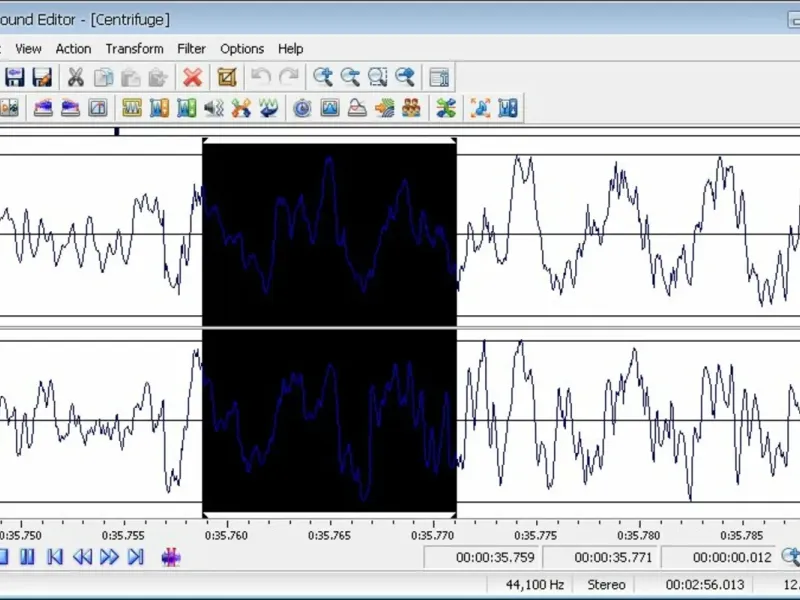
Task: Click the Crop selection icon
Action: point(227,77)
